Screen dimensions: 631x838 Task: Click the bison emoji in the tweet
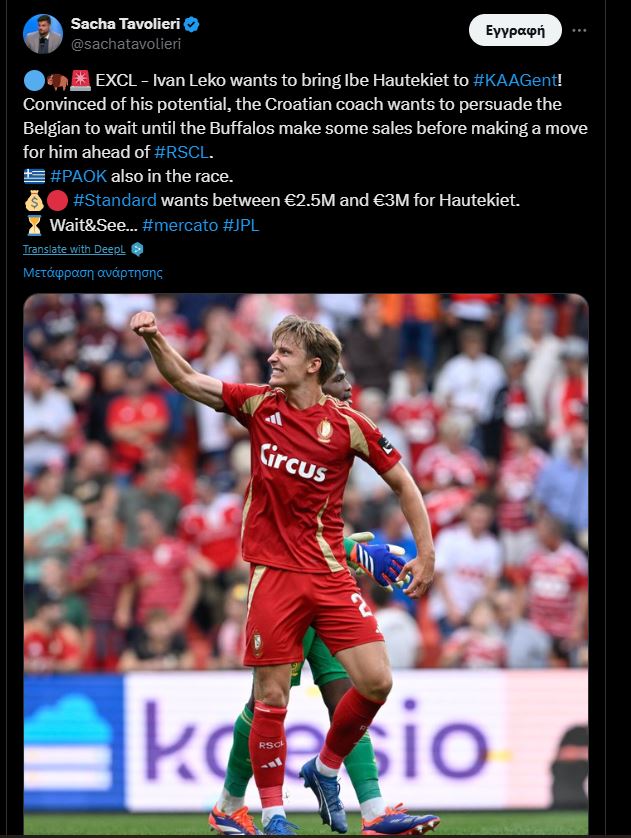click(58, 81)
